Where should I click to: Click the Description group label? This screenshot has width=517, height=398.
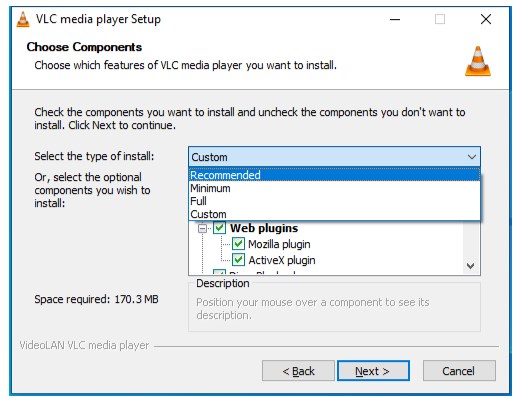[223, 283]
